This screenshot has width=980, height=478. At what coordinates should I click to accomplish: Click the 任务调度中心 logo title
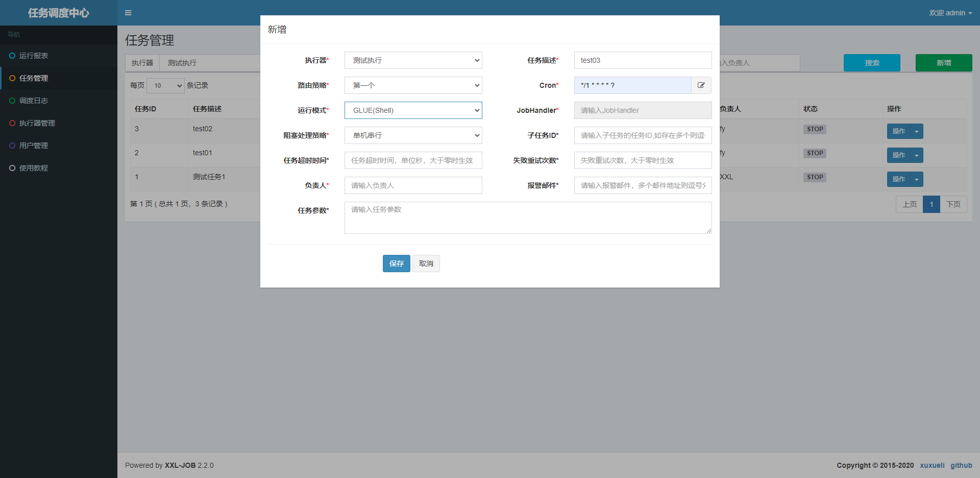59,13
